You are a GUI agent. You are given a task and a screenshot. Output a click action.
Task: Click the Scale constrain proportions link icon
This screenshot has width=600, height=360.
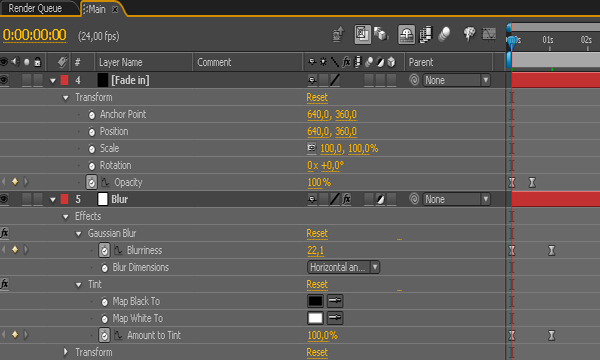(x=312, y=148)
